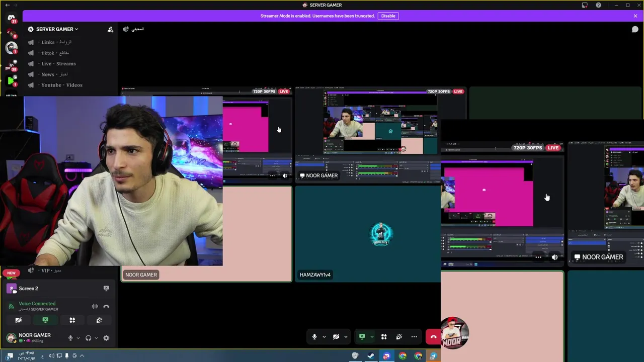Image resolution: width=644 pixels, height=362 pixels.
Task: Open the NOOR GAMER user profile panel
Action: pos(34,338)
